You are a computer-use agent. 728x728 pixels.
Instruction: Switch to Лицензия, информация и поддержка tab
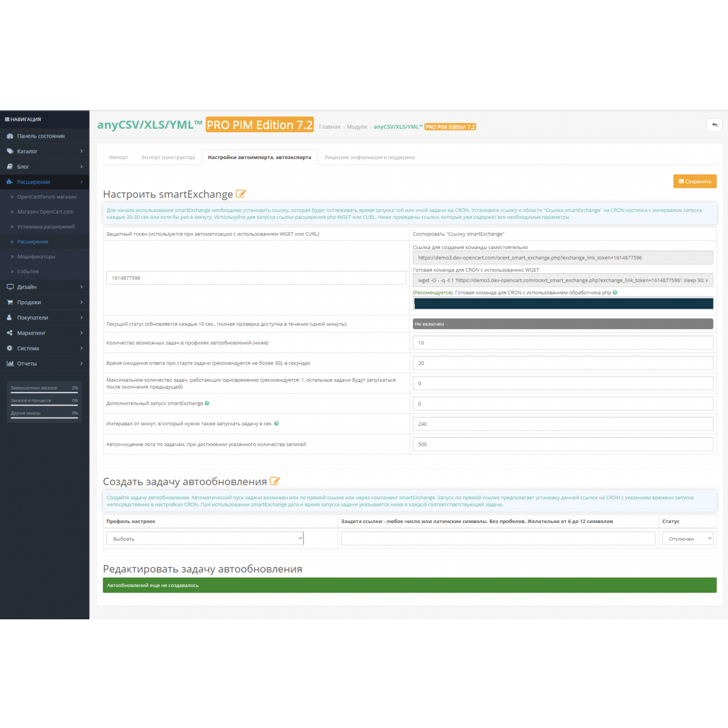click(369, 158)
